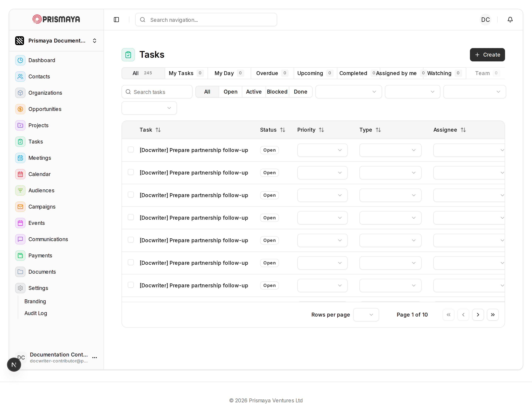This screenshot has height=419, width=532.
Task: Switch to the Assigned by me tab
Action: pyautogui.click(x=401, y=73)
